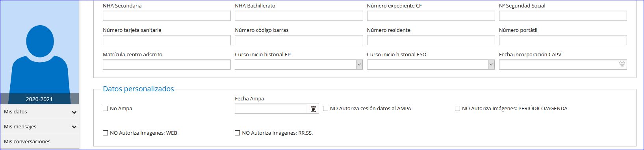Enable NO Autoriza Imágenes: PERIÓDICO/AGENDA

coord(457,109)
